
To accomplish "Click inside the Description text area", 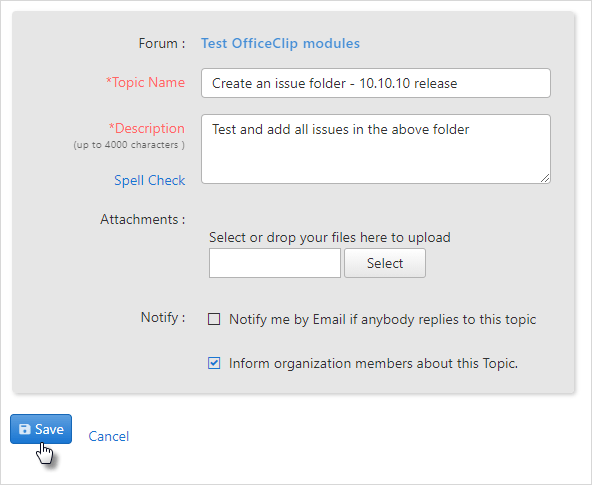I will pos(376,149).
